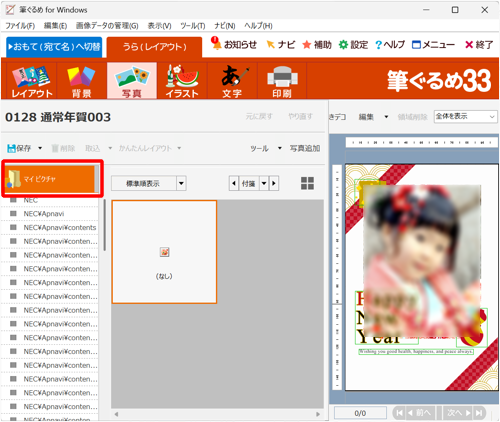Expand the 保存 save dropdown arrow
This screenshot has width=500, height=422.
pyautogui.click(x=40, y=148)
